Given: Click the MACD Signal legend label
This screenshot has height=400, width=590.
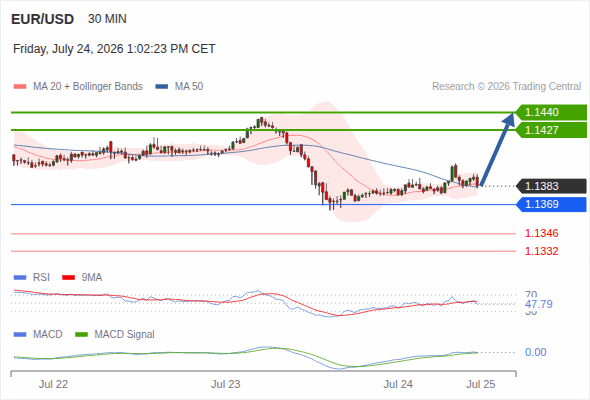Looking at the screenshot, I should (125, 335).
